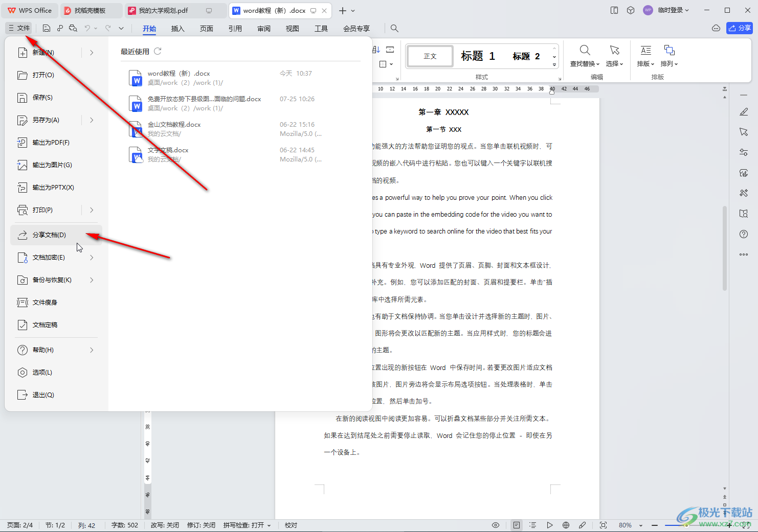Viewport: 758px width, 532px height.
Task: Click the print preview icon in quick toolbar
Action: 73,28
